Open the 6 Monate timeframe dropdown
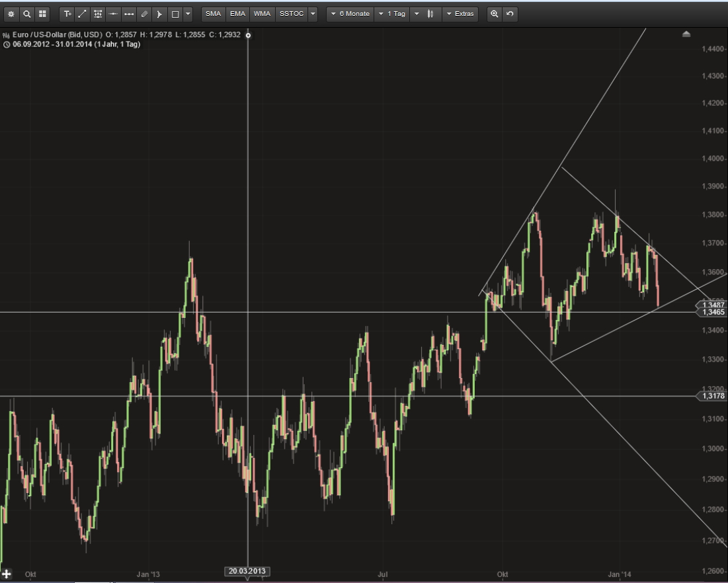 pos(350,13)
